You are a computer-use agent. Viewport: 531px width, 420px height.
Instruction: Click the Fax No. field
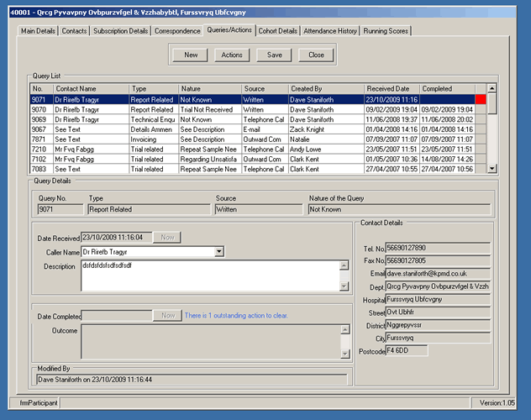pos(438,260)
